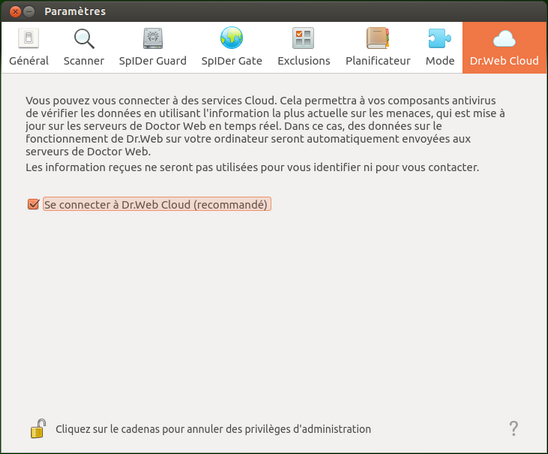548x454 pixels.
Task: Click the "Se connecter à Dr.Web Cloud (recommandé)" label
Action: tap(156, 204)
